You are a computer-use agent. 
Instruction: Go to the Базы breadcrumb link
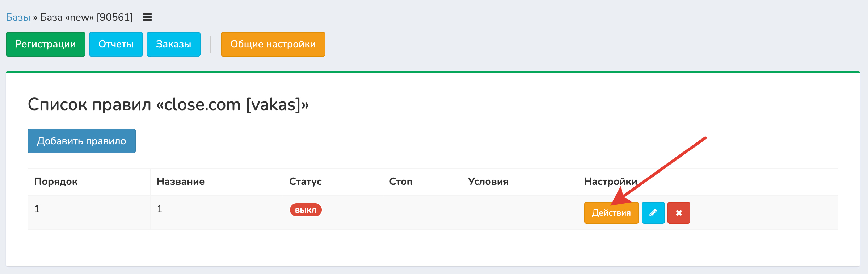(x=18, y=17)
